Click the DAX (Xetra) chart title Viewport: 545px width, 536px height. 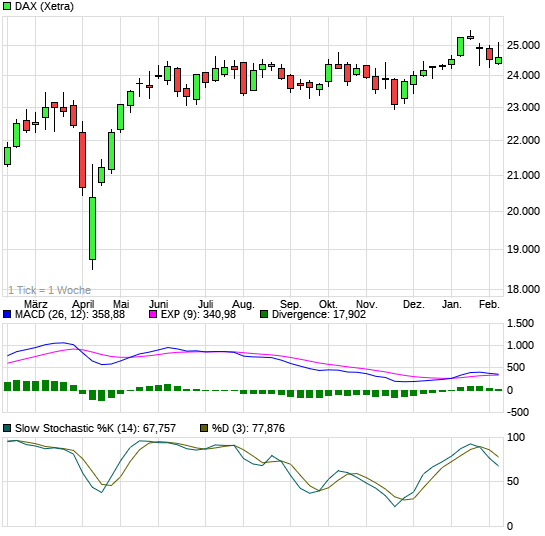(44, 6)
